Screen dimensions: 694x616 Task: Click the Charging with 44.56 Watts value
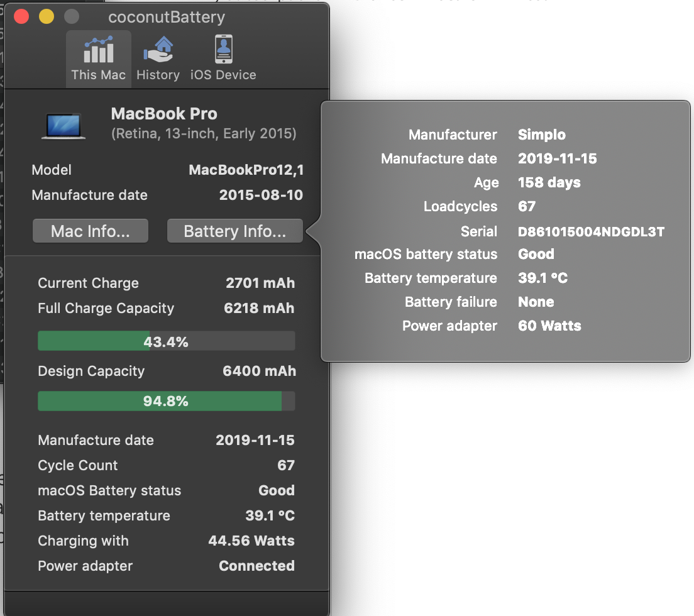(251, 541)
